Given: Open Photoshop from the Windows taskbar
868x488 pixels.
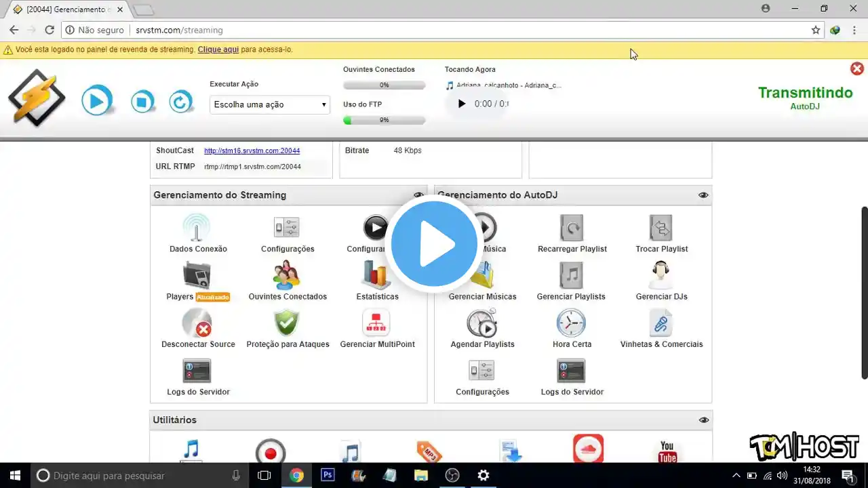Looking at the screenshot, I should coord(328,475).
